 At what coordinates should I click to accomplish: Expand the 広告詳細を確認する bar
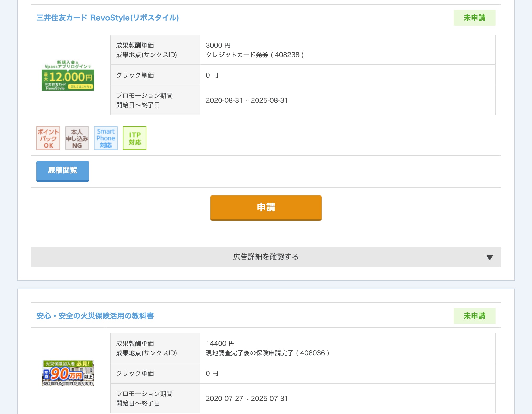pyautogui.click(x=265, y=257)
